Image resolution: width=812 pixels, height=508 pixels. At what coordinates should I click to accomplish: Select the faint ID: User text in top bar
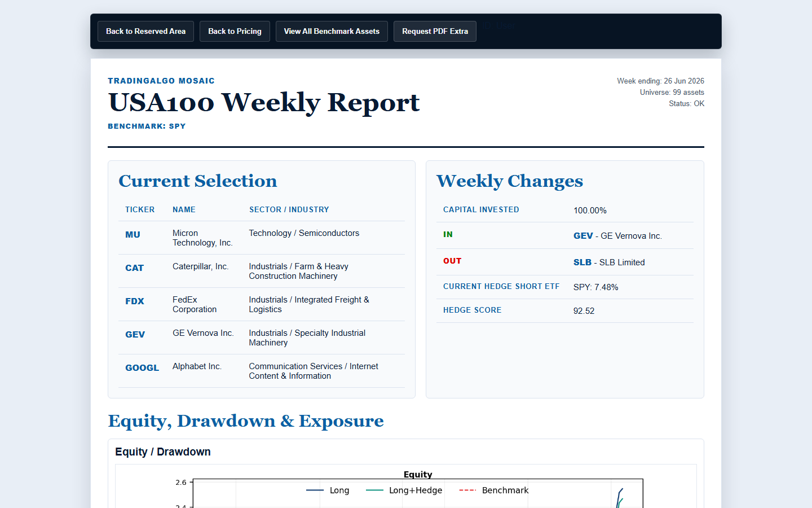498,25
